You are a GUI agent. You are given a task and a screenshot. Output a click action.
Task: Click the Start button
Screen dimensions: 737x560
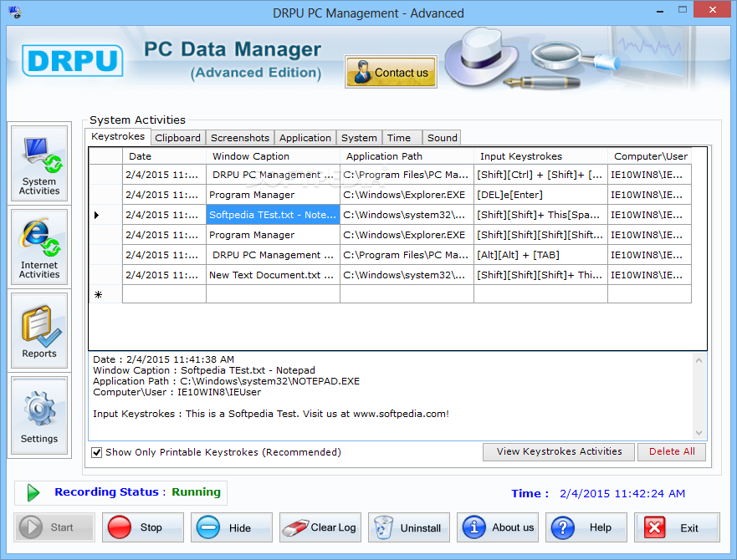coord(54,527)
